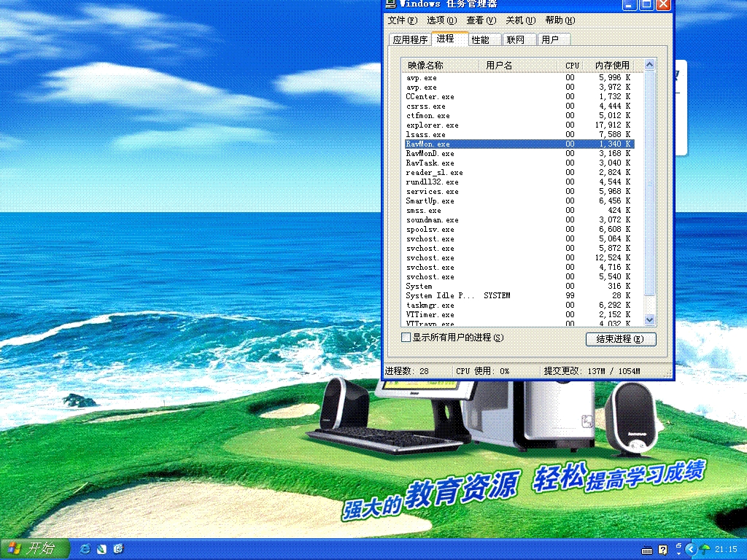Select the soundman.exe process

tap(519, 220)
